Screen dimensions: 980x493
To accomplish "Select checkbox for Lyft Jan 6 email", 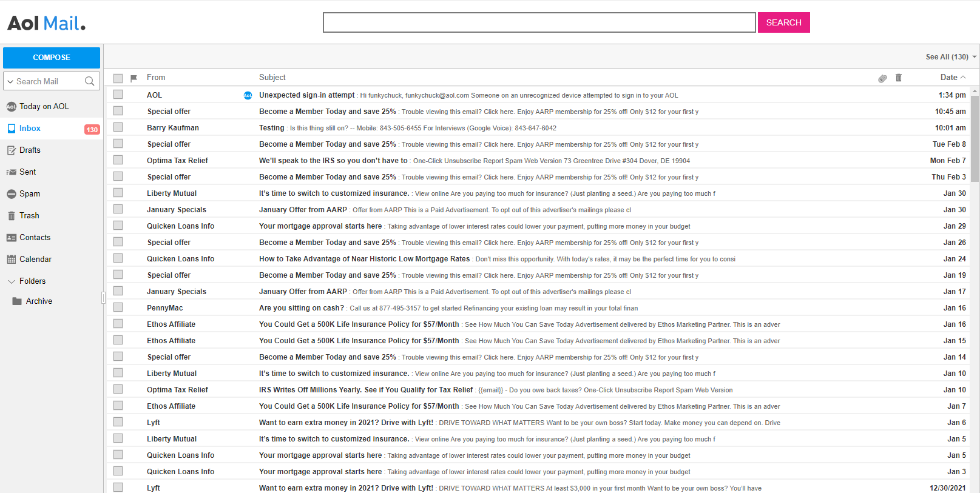I will tap(118, 422).
